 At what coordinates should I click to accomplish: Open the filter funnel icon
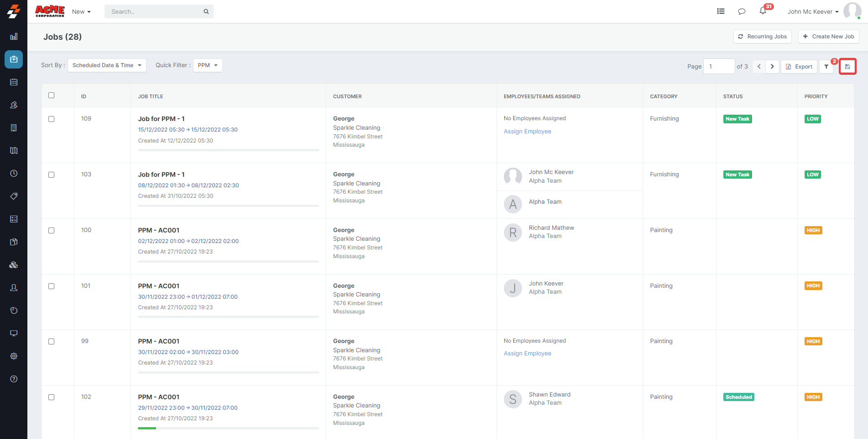coord(826,67)
